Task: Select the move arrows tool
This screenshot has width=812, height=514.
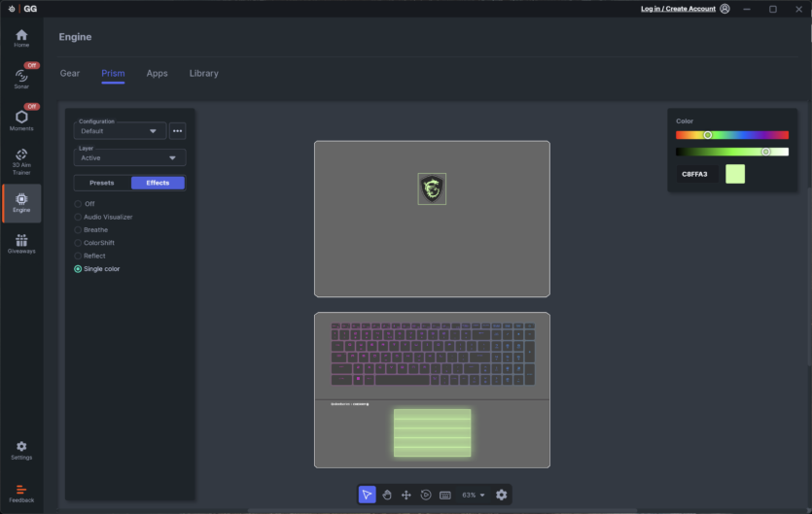Action: point(406,495)
